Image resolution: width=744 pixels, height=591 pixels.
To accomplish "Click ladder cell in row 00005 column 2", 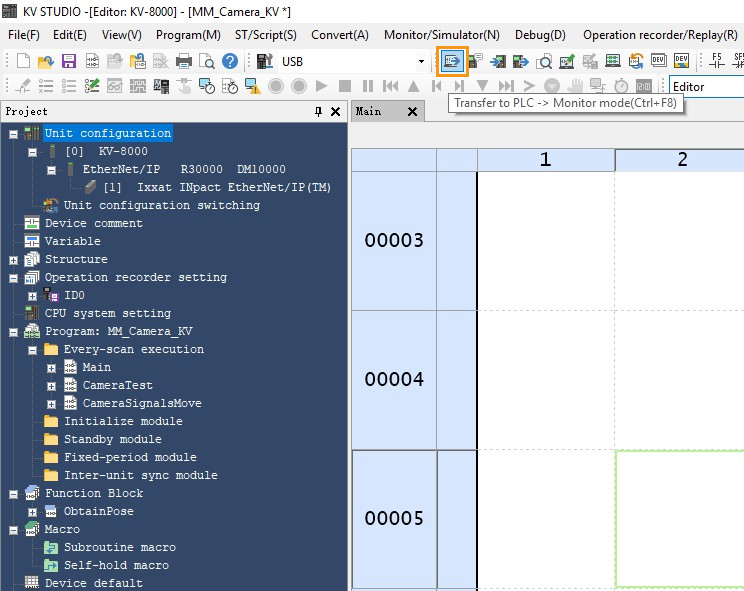I will point(680,518).
